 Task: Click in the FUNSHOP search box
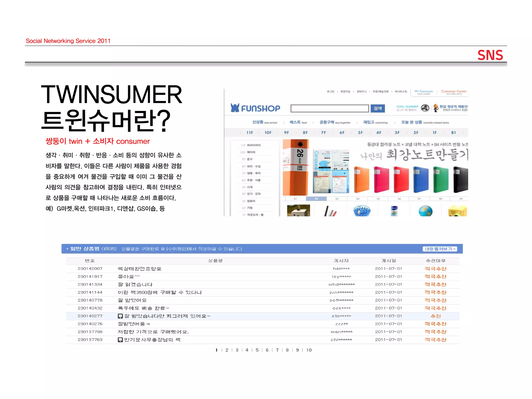pyautogui.click(x=330, y=108)
